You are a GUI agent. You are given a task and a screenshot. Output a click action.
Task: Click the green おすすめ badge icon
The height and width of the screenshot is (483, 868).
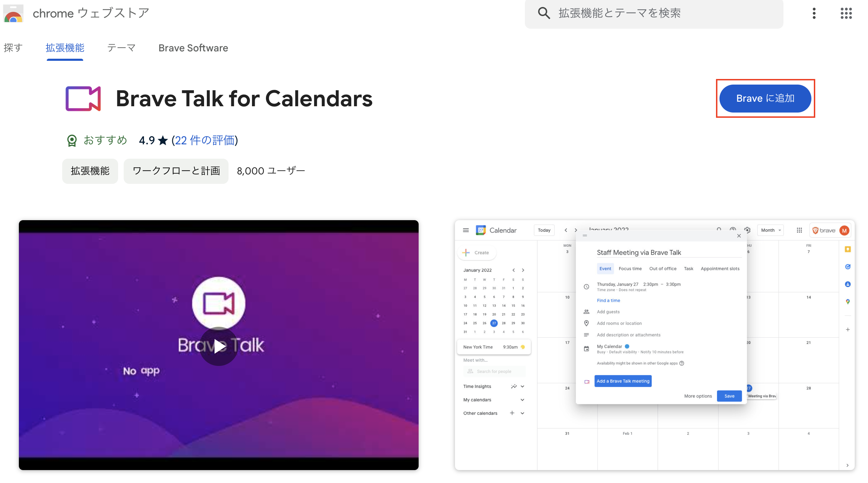point(72,140)
